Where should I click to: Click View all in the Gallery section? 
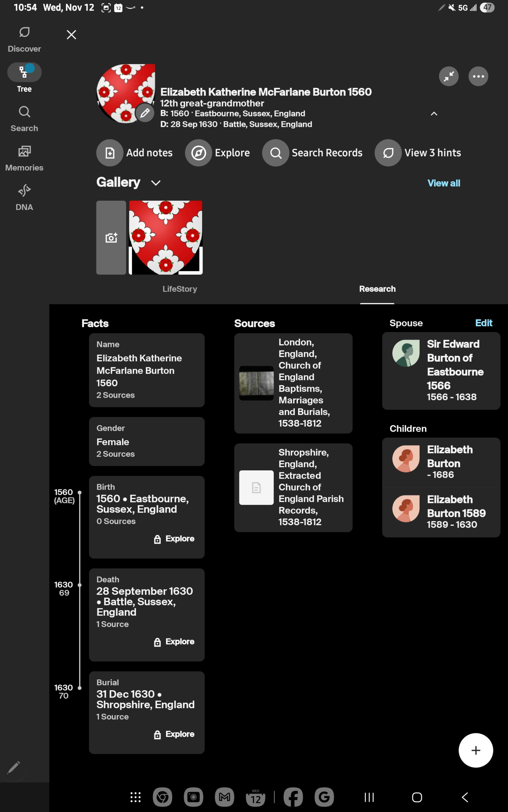(x=444, y=183)
